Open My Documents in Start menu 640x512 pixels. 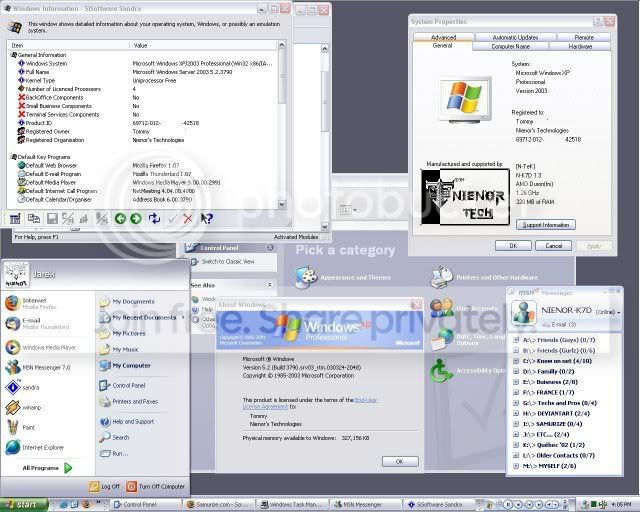(127, 302)
